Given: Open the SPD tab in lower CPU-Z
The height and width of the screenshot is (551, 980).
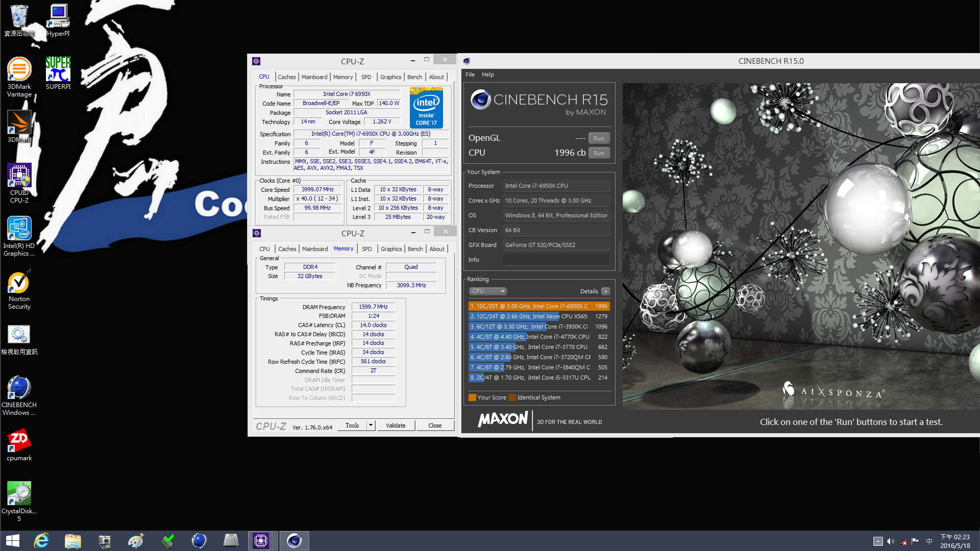Looking at the screenshot, I should tap(367, 249).
